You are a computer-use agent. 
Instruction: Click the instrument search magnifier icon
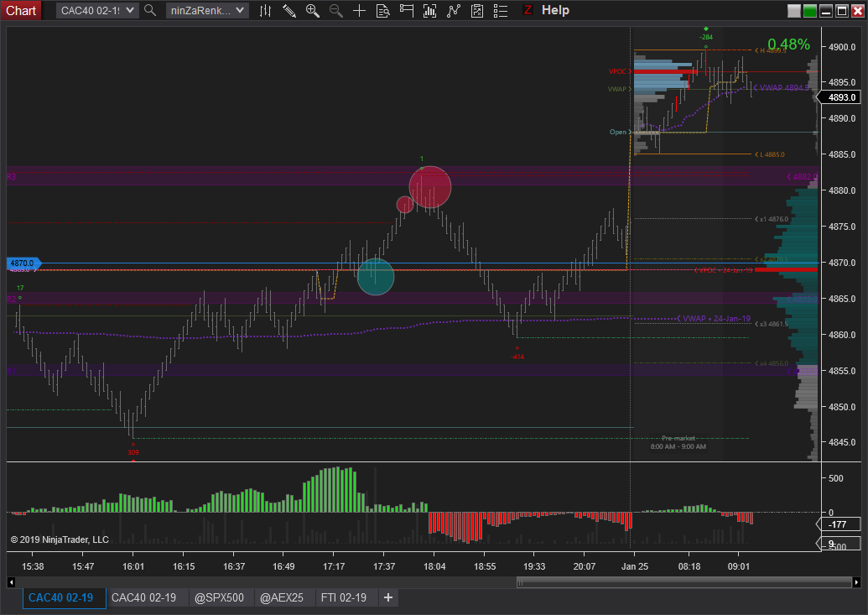[x=150, y=10]
